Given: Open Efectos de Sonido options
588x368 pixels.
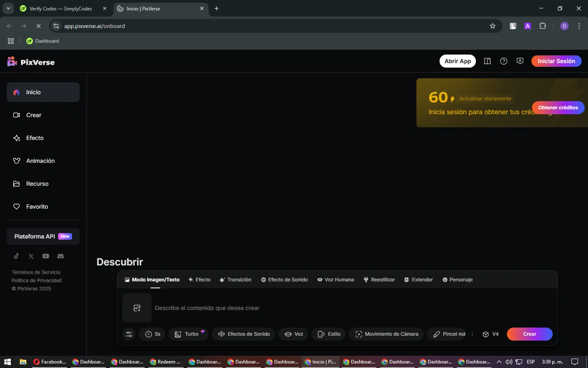Looking at the screenshot, I should pos(243,334).
